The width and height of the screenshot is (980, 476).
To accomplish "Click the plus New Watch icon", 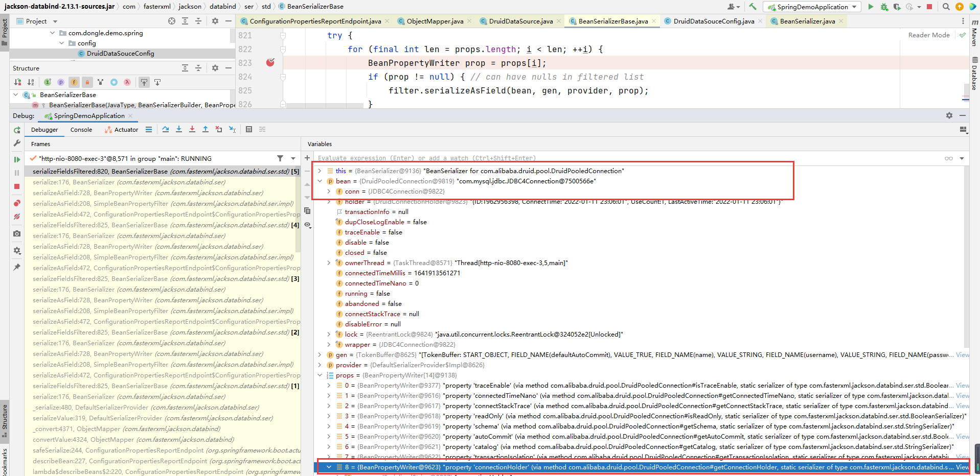I will (x=307, y=158).
